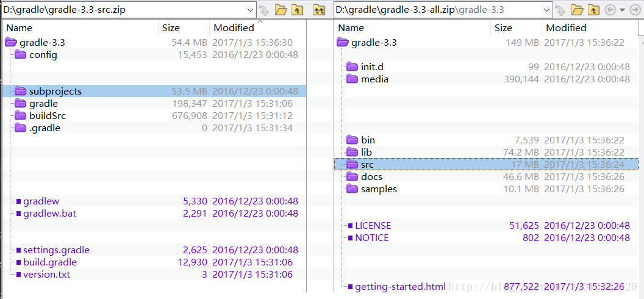The width and height of the screenshot is (644, 299).
Task: Click the folder icon beside docs
Action: pos(352,176)
